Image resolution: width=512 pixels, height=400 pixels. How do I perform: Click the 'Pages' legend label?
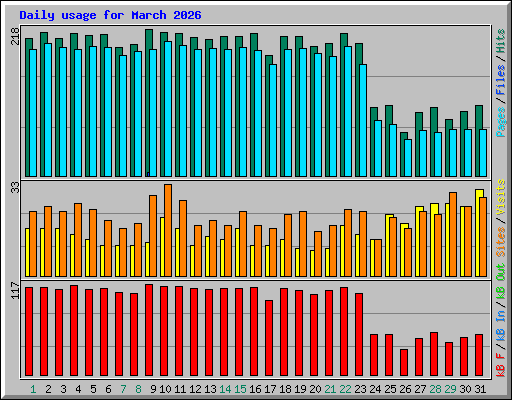click(501, 122)
